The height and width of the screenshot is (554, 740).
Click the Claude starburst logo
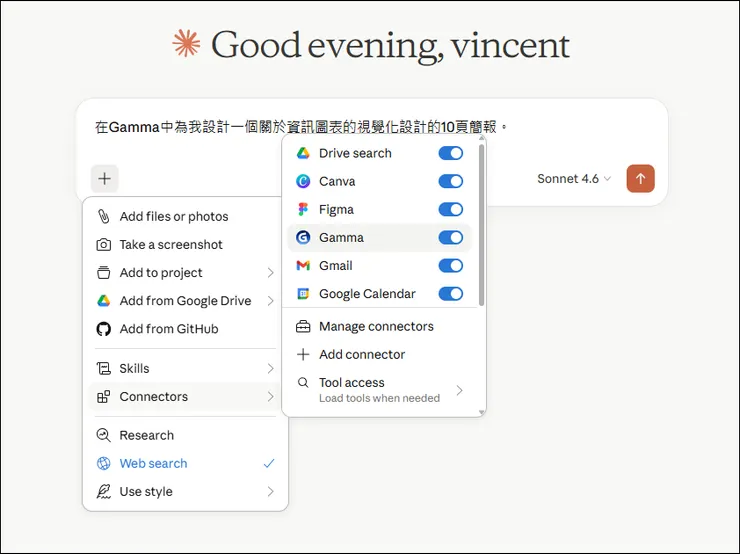(x=186, y=43)
